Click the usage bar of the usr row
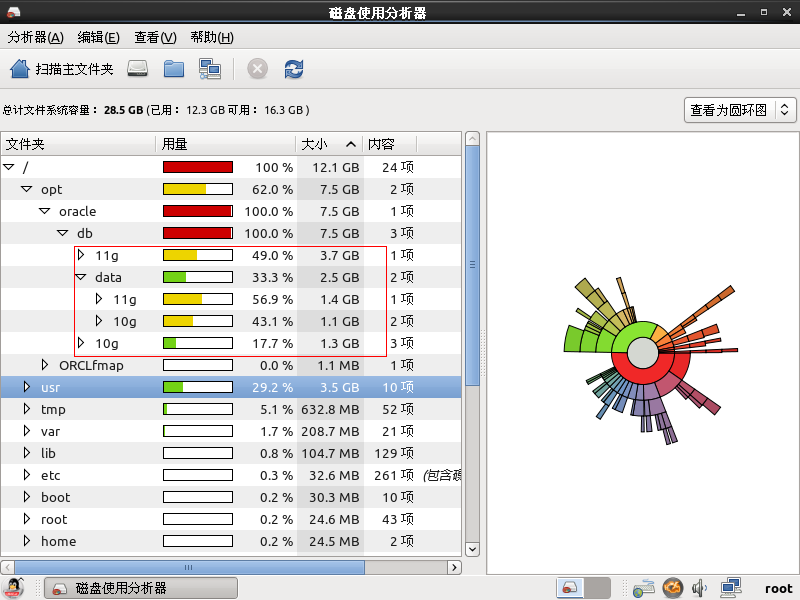 pyautogui.click(x=198, y=387)
